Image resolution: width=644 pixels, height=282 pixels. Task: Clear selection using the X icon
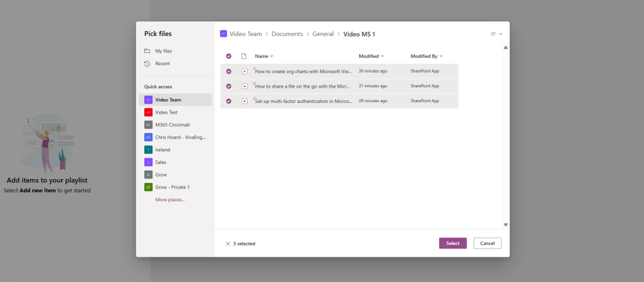(227, 244)
